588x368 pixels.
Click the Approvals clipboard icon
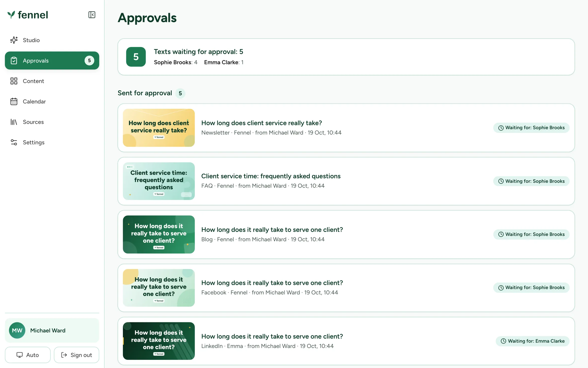click(14, 60)
